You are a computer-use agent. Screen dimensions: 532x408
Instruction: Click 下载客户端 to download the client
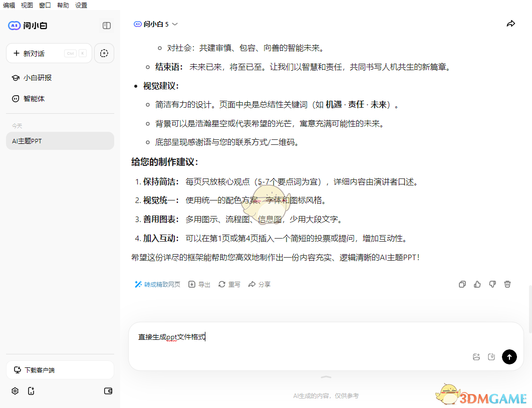tap(60, 369)
